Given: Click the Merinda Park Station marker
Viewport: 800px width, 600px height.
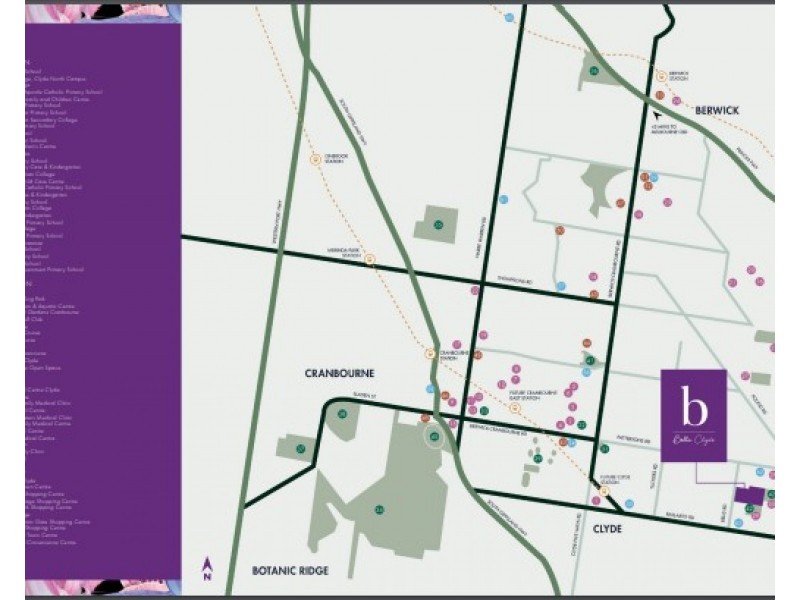Looking at the screenshot, I should (369, 258).
